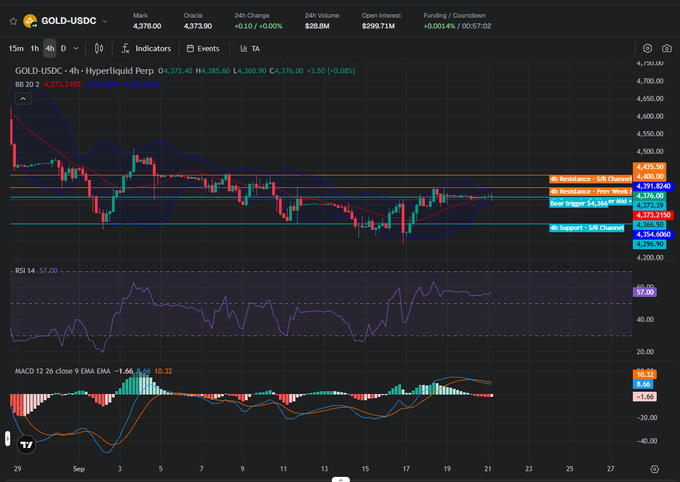Click the MACD 8.66 blue value tag
Viewport: 680px width, 482px height.
click(643, 384)
